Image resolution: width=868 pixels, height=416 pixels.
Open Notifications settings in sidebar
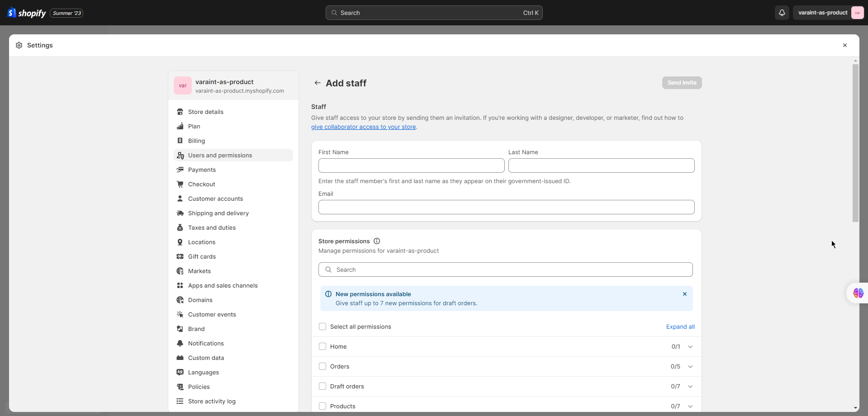[x=233, y=343]
